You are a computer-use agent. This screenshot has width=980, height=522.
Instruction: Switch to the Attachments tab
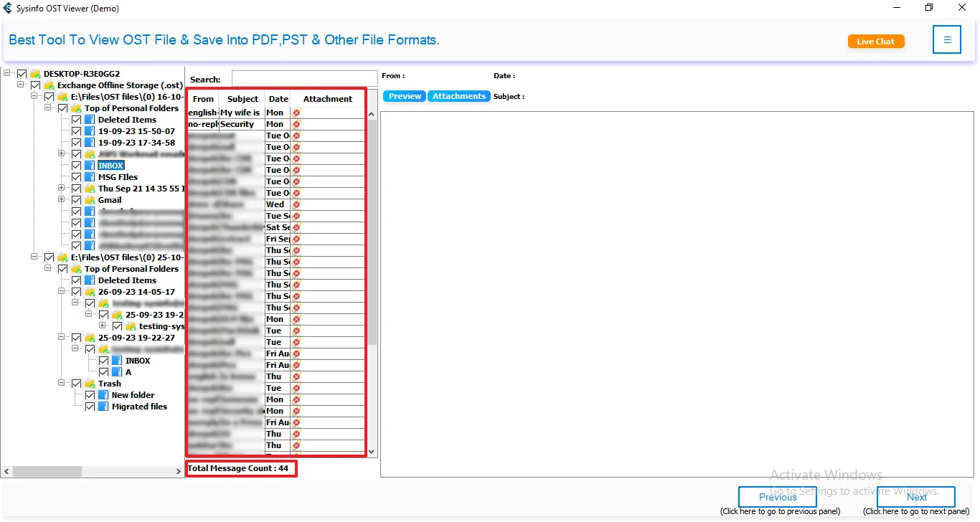point(459,96)
